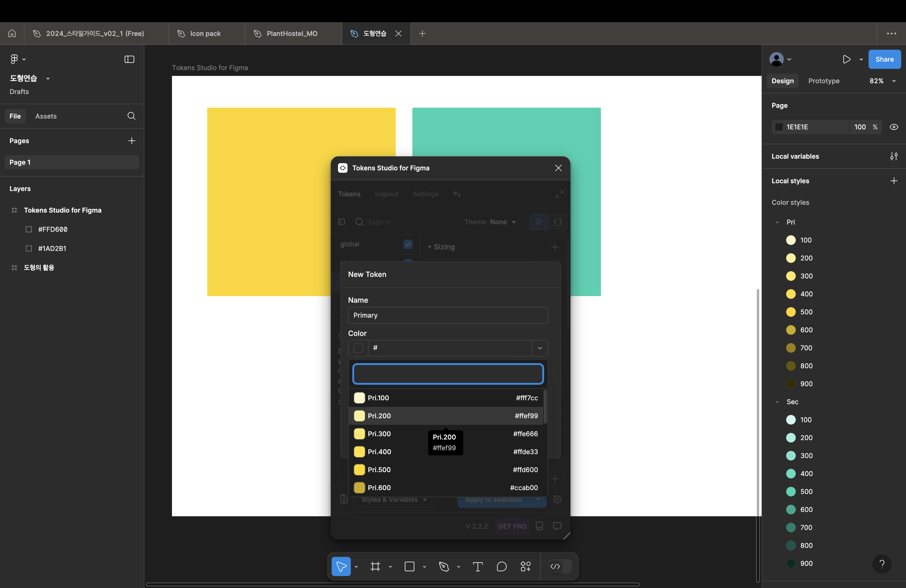
Task: Open the Prototype tab
Action: (x=824, y=81)
